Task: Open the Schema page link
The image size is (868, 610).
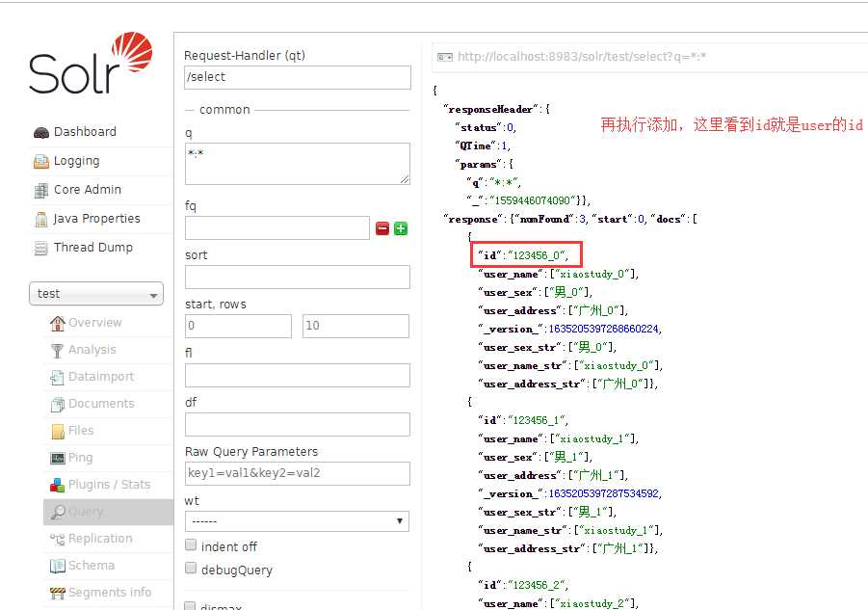Action: [92, 566]
